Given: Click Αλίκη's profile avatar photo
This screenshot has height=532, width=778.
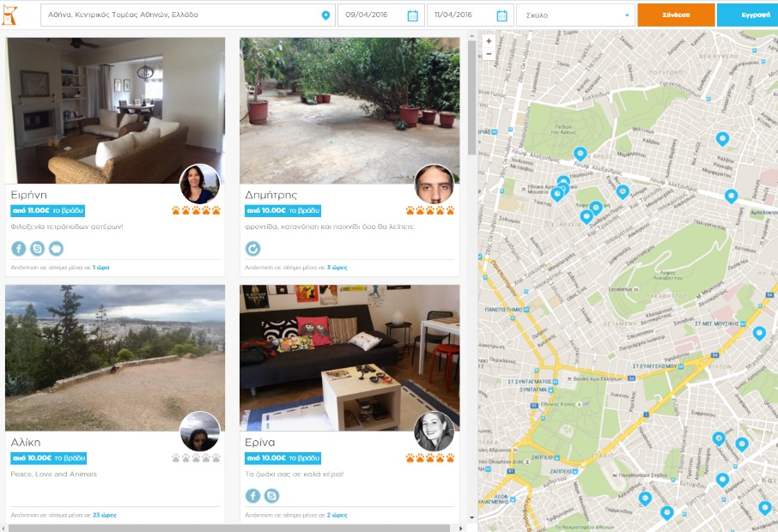Looking at the screenshot, I should [200, 432].
